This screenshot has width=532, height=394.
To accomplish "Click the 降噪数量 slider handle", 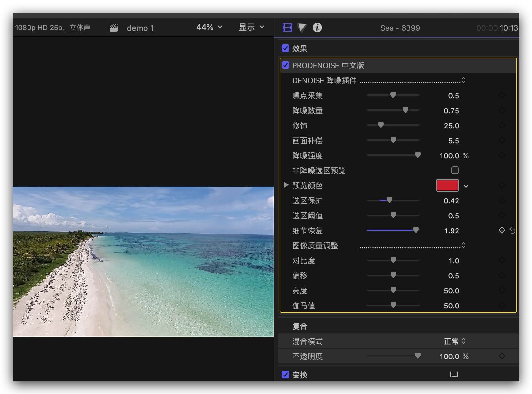I will [406, 110].
